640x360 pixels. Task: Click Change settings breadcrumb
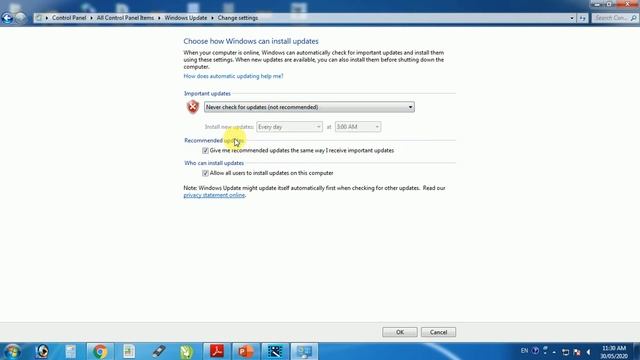[238, 18]
